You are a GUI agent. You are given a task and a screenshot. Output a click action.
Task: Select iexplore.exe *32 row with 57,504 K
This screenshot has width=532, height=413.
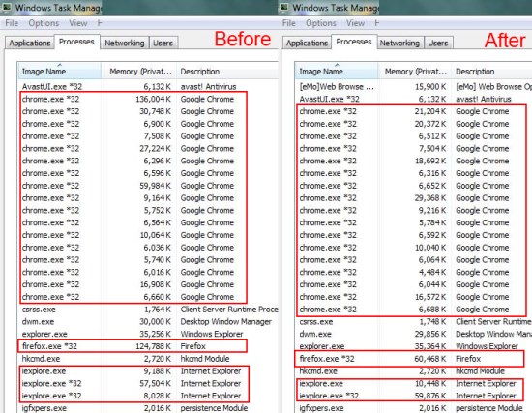(x=148, y=383)
